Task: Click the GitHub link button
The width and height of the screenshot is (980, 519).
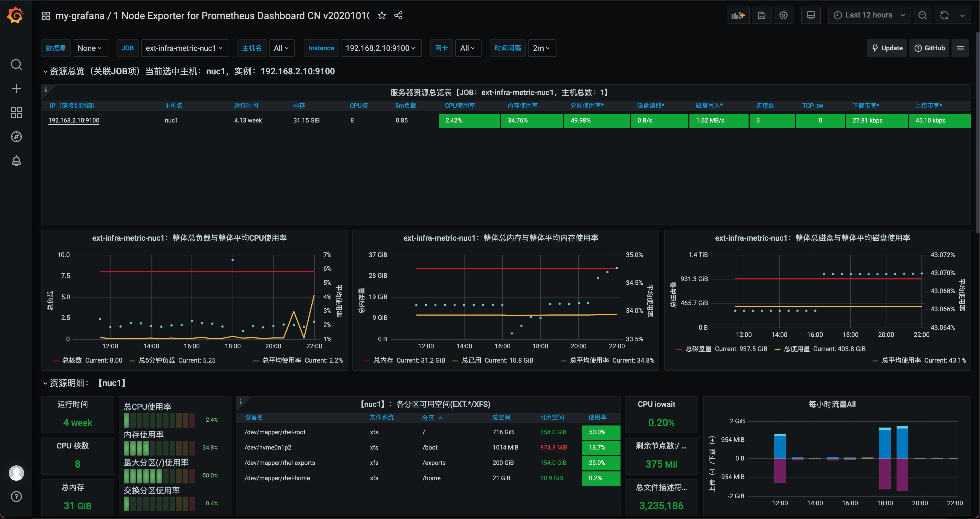Action: [x=929, y=48]
